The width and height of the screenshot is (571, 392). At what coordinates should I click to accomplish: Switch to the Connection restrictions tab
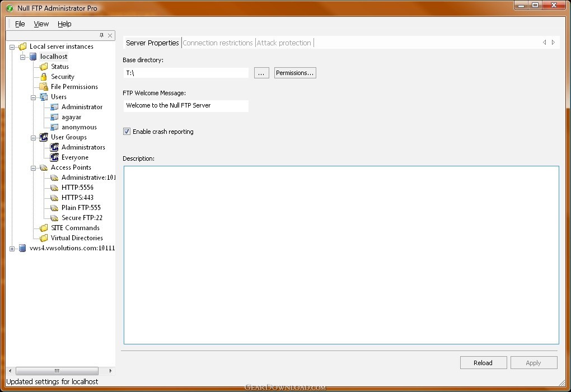tap(218, 43)
